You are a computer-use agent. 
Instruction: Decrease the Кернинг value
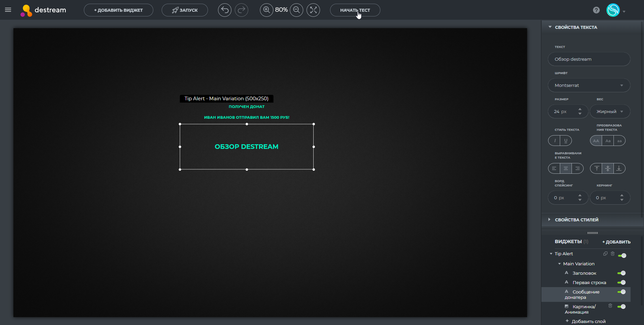tap(622, 200)
